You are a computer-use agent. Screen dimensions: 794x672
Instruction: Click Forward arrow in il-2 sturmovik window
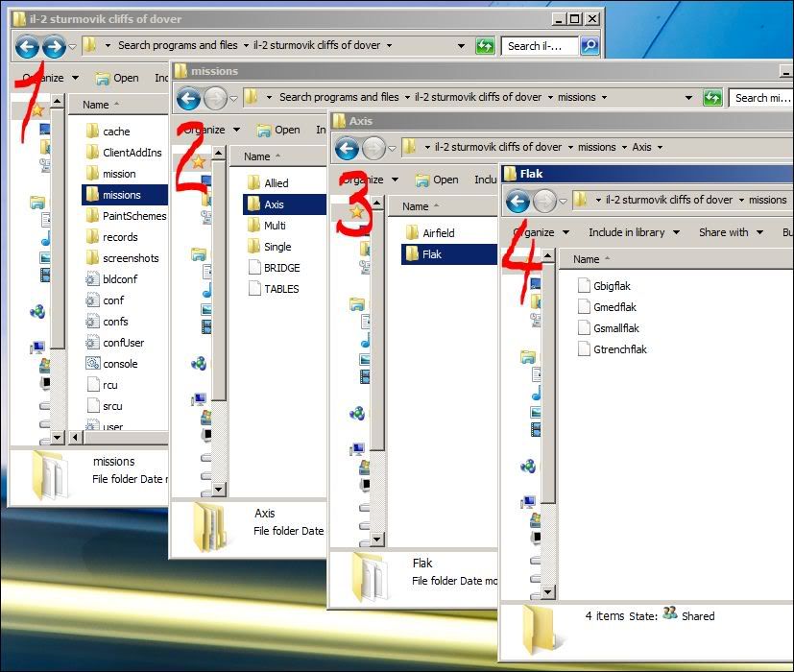click(54, 47)
